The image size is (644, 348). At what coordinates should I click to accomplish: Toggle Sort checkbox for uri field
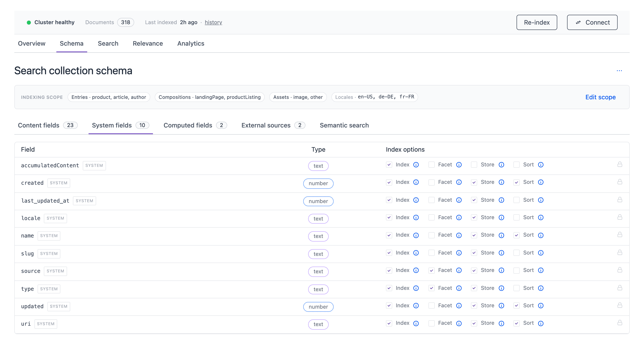pyautogui.click(x=516, y=323)
